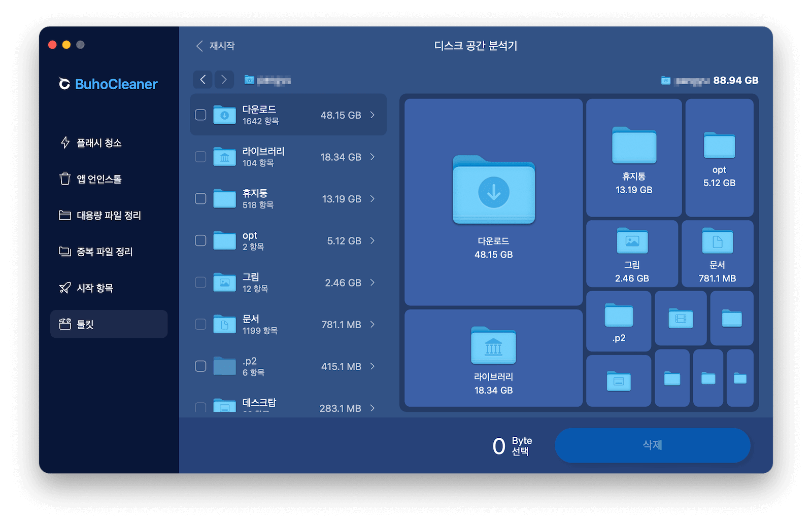Click the 48.15 GB size in 다운로드 row
This screenshot has height=525, width=812.
coord(341,115)
